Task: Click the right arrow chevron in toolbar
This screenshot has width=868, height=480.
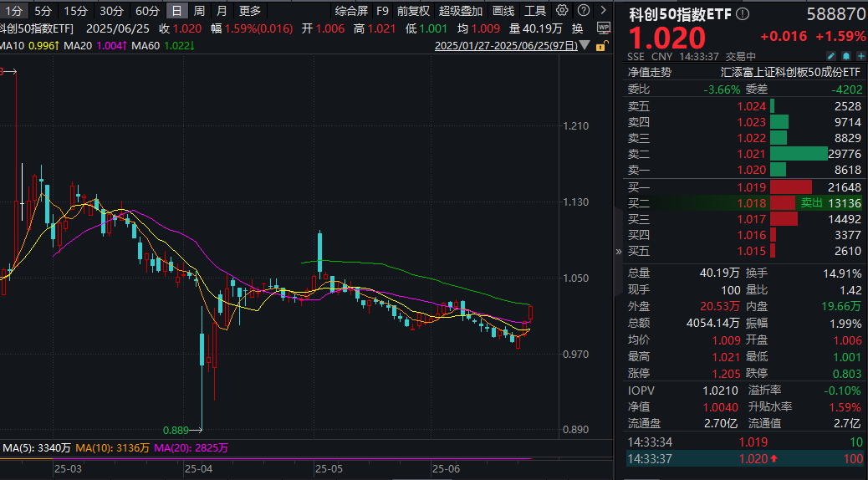Action: coord(601,11)
